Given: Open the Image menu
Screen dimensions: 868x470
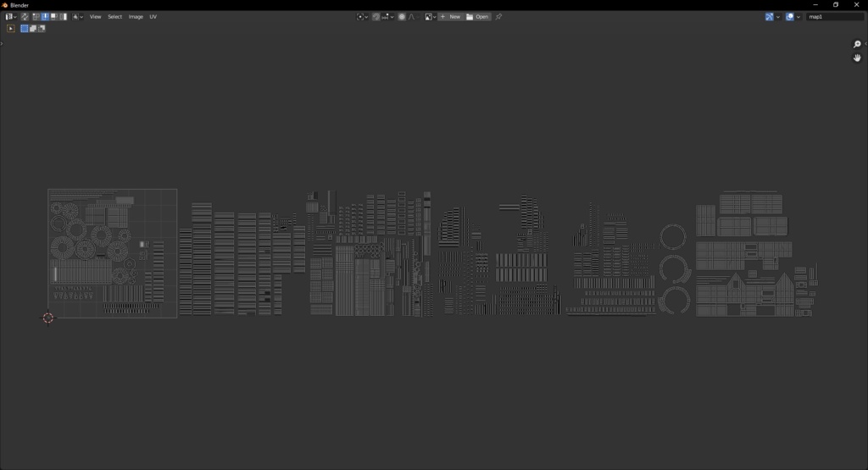Looking at the screenshot, I should pyautogui.click(x=136, y=17).
